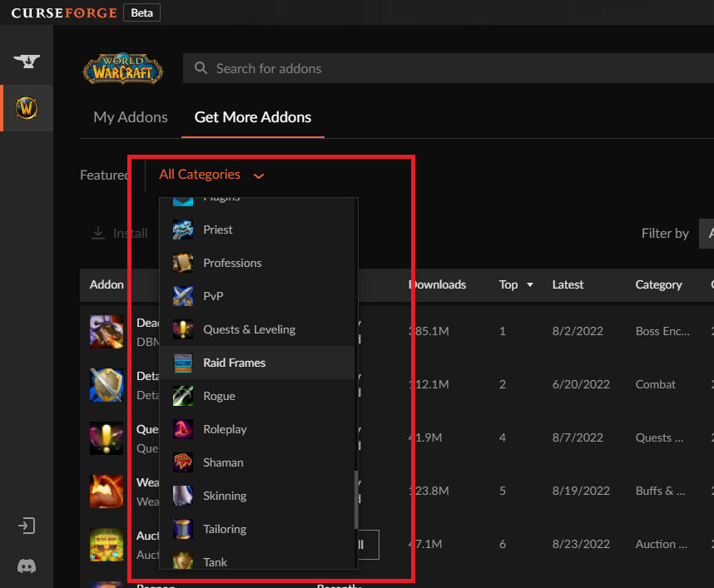Choose Skinning from categories list
The width and height of the screenshot is (714, 588).
(x=257, y=496)
